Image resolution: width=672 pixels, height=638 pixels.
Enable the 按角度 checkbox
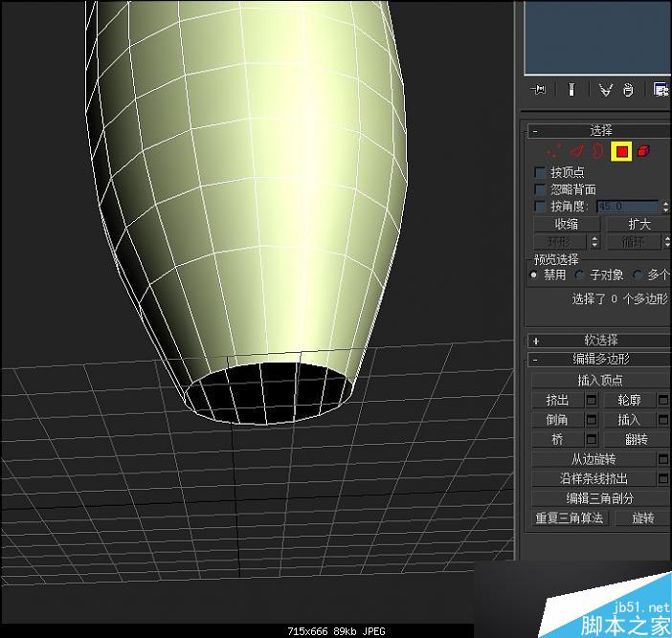[541, 207]
